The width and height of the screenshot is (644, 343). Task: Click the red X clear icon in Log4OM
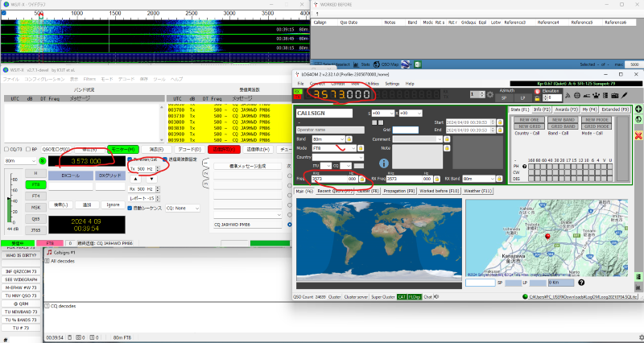638,135
